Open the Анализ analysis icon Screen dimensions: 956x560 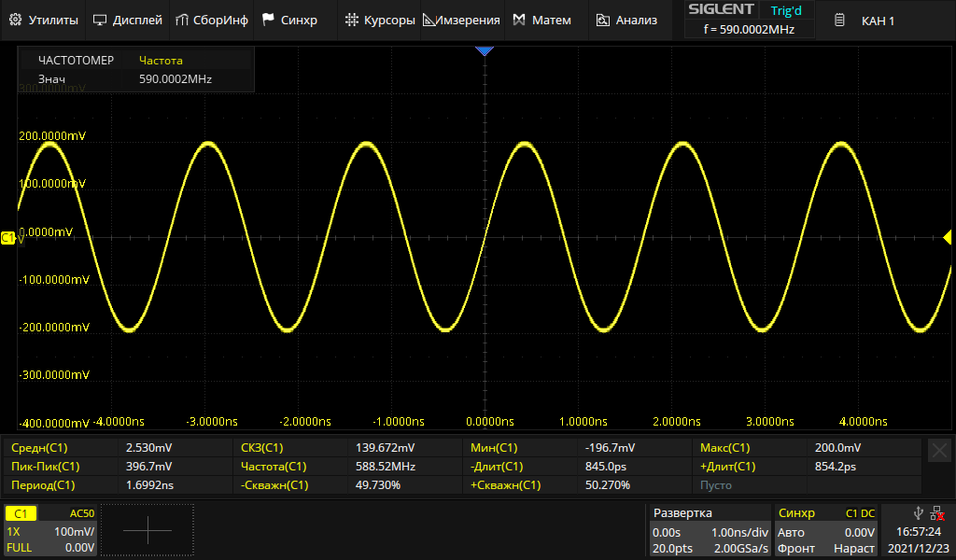coord(603,20)
